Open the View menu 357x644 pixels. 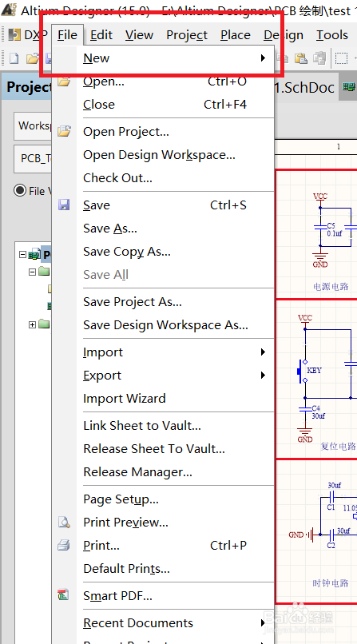coord(139,35)
